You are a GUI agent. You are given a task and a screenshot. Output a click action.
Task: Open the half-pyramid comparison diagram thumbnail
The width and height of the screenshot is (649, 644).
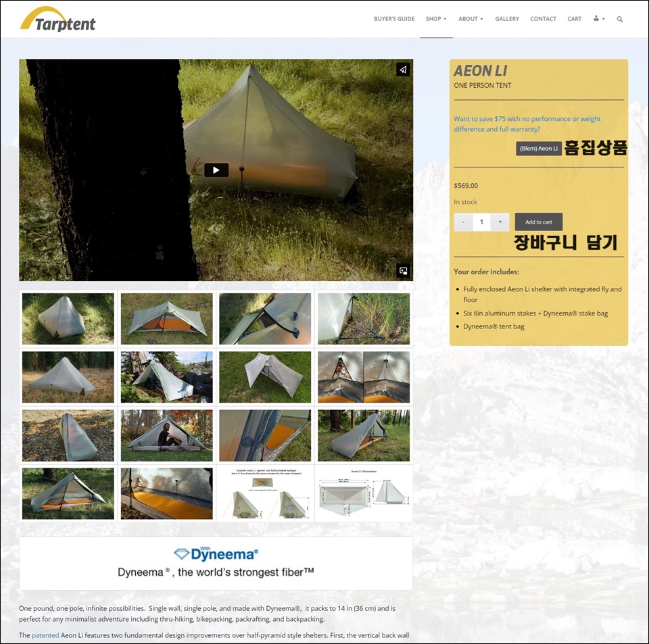pos(265,493)
